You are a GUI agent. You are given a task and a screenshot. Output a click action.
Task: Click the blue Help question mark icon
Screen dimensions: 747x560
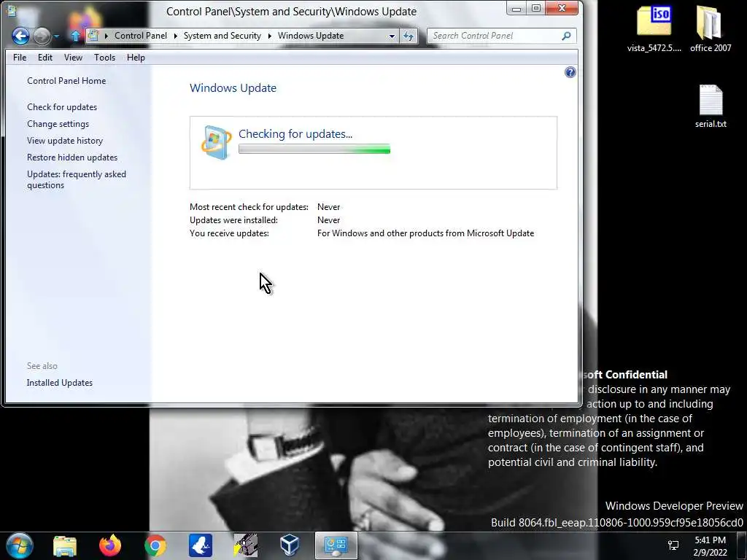(570, 72)
